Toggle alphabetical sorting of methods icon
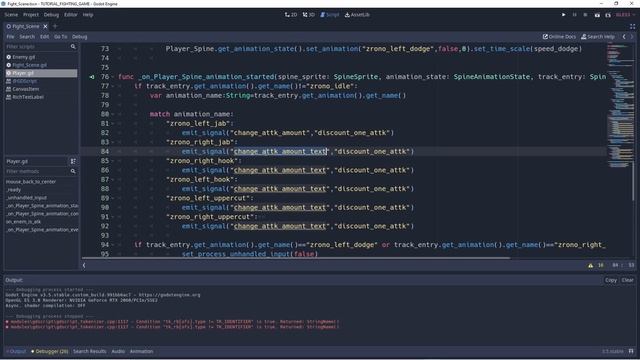This screenshot has width=640, height=360. tap(73, 161)
